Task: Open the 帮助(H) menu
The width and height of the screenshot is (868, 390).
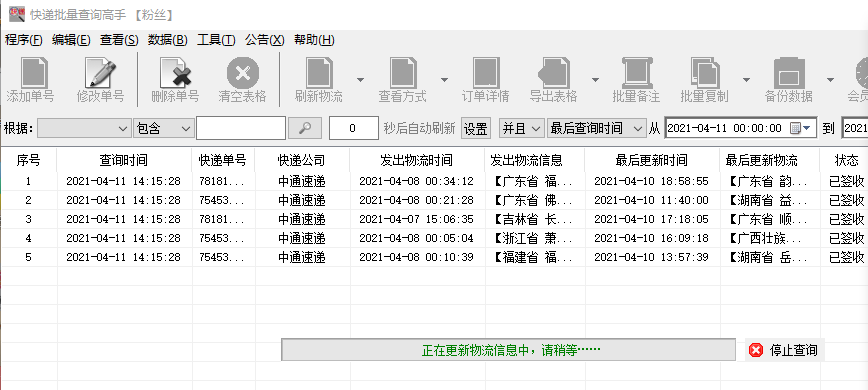Action: point(314,40)
